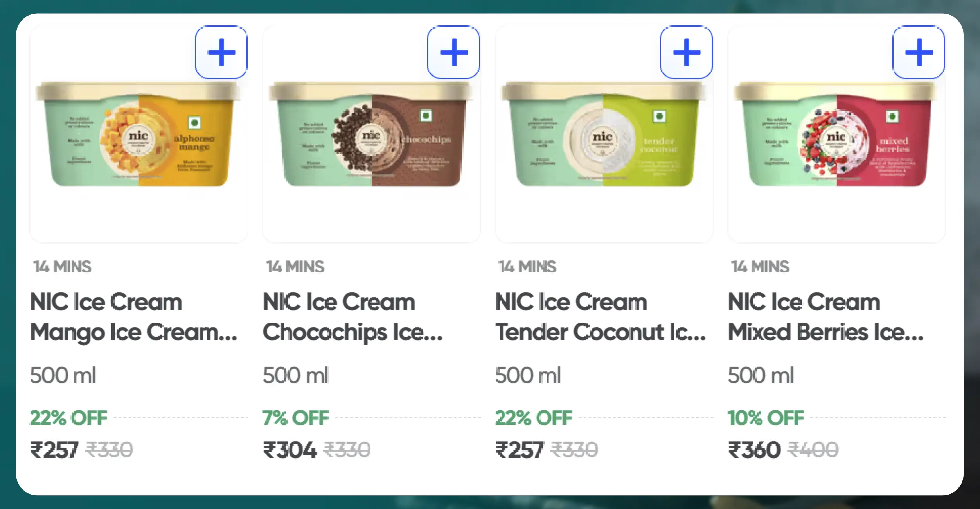Screen dimensions: 980x509
Task: Add NIC Mango Ice Cream to cart
Action: click(x=221, y=52)
